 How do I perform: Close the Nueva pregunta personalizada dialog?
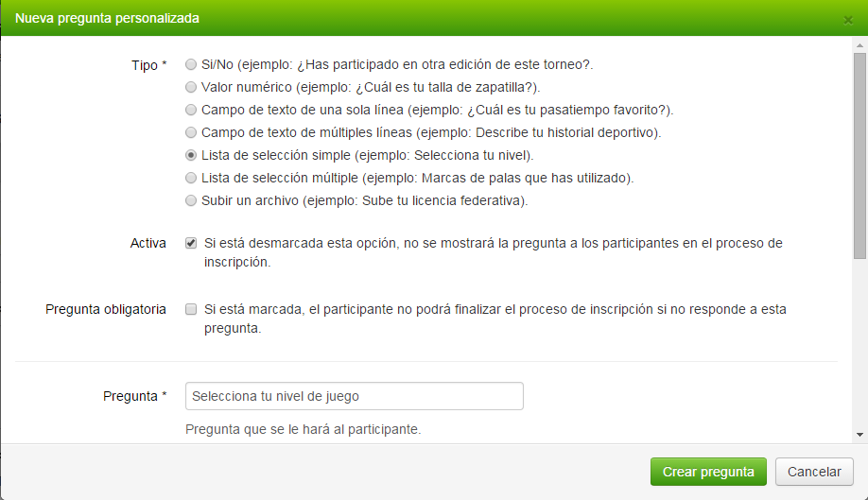[x=848, y=21]
